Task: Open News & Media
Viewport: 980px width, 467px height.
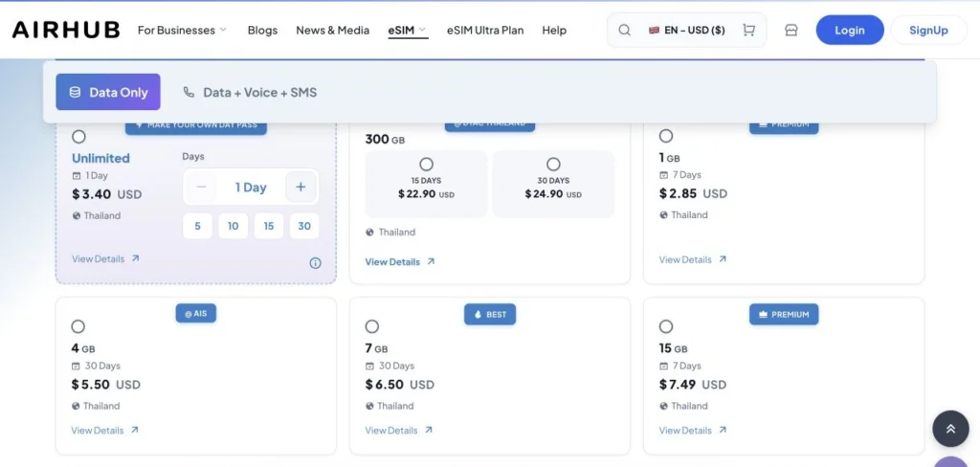Action: pyautogui.click(x=332, y=30)
